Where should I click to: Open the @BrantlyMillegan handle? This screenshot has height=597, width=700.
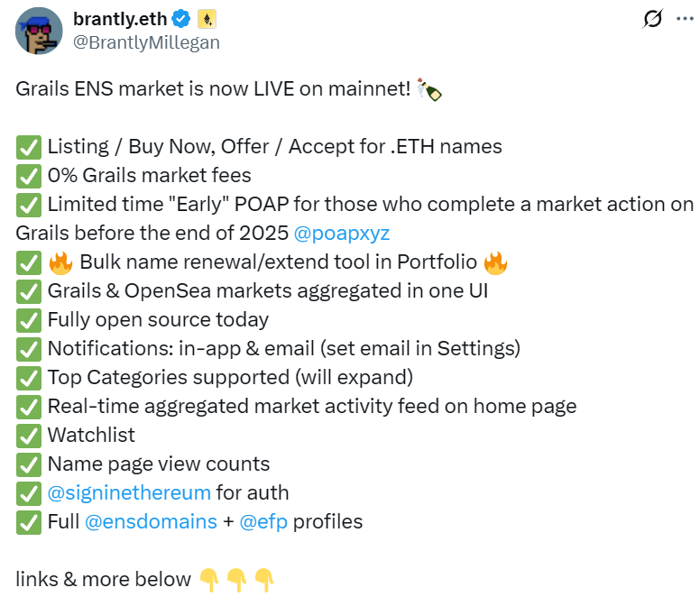[x=146, y=41]
